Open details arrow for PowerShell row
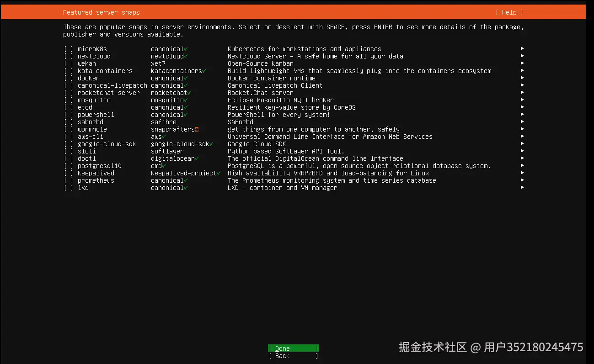594x364 pixels. (x=522, y=114)
